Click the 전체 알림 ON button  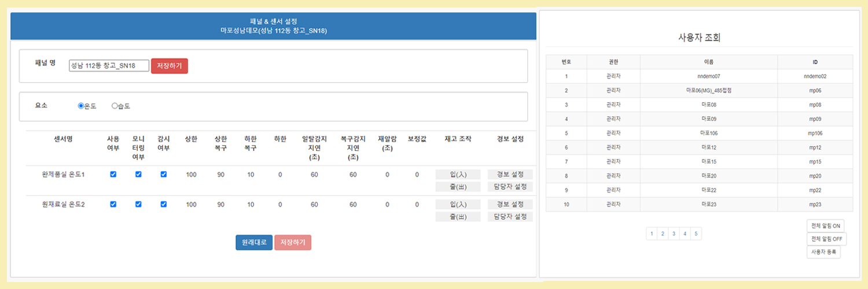pyautogui.click(x=826, y=225)
